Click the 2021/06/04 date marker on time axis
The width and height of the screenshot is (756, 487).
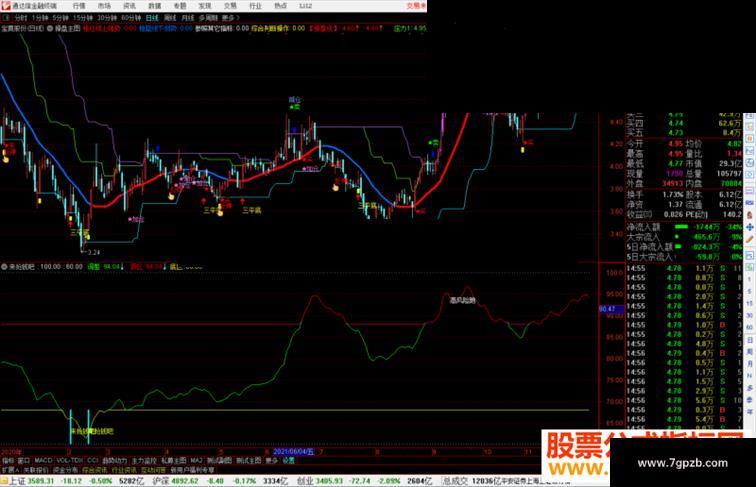pos(294,452)
